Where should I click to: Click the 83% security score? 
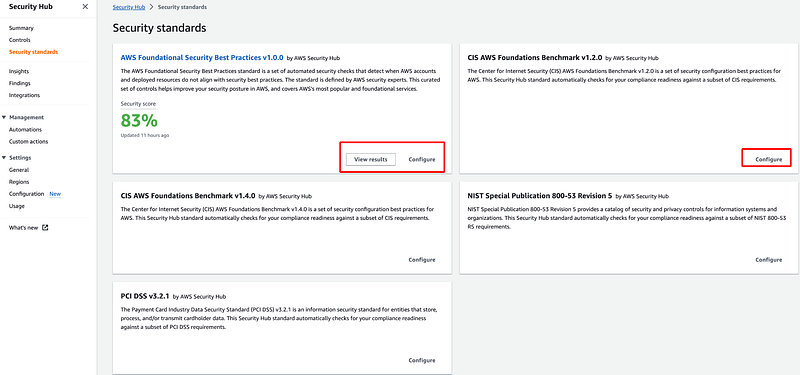point(139,121)
